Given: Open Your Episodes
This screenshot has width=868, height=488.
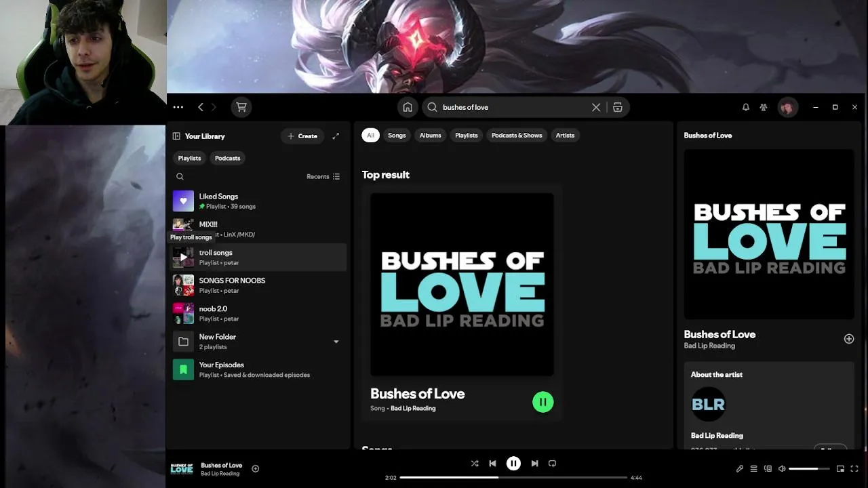Looking at the screenshot, I should (x=258, y=369).
